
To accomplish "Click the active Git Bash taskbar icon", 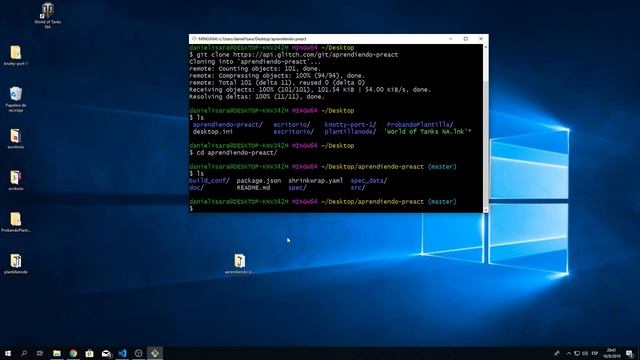I will (x=155, y=353).
